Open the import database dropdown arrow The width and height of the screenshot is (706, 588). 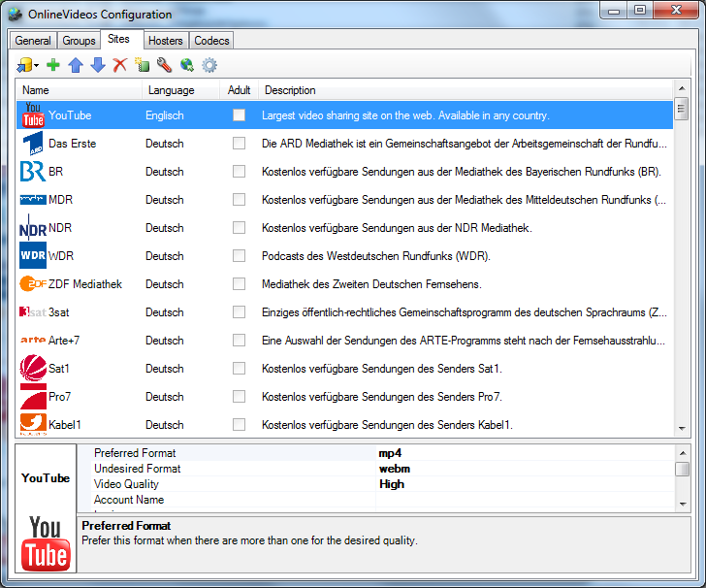(37, 66)
